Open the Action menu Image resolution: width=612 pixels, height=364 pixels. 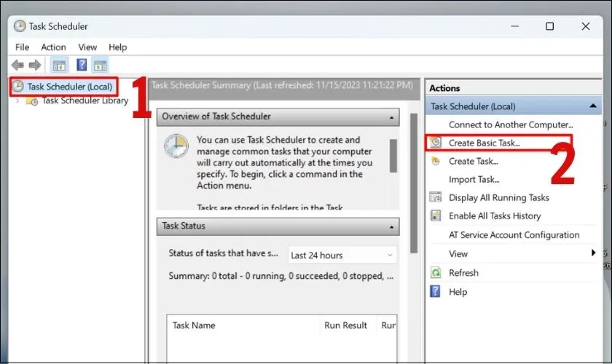[53, 47]
